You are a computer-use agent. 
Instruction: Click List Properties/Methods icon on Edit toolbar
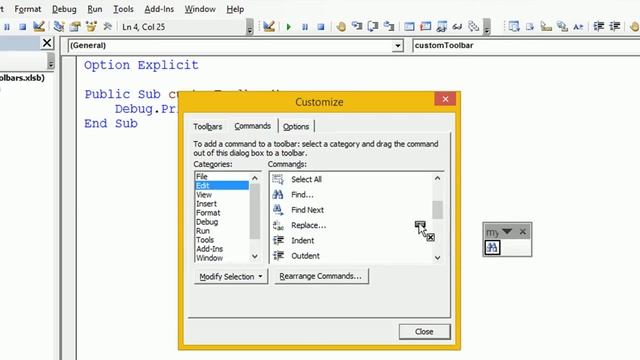(514, 27)
